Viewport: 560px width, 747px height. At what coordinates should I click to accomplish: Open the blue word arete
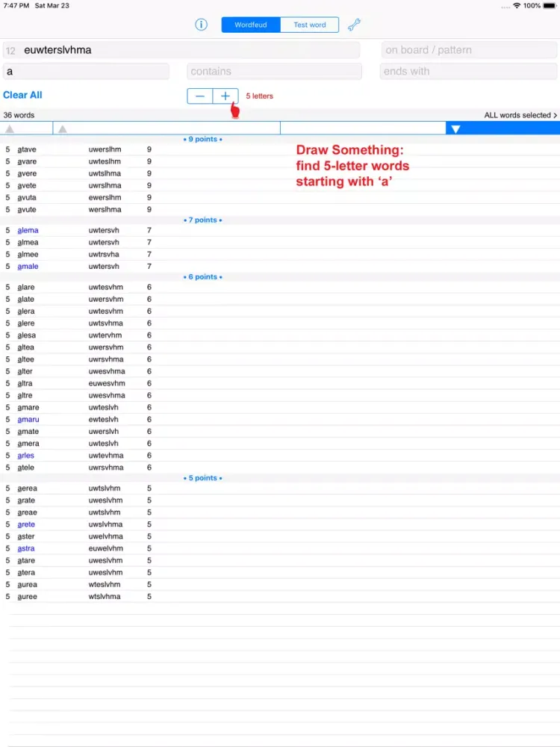[x=26, y=524]
